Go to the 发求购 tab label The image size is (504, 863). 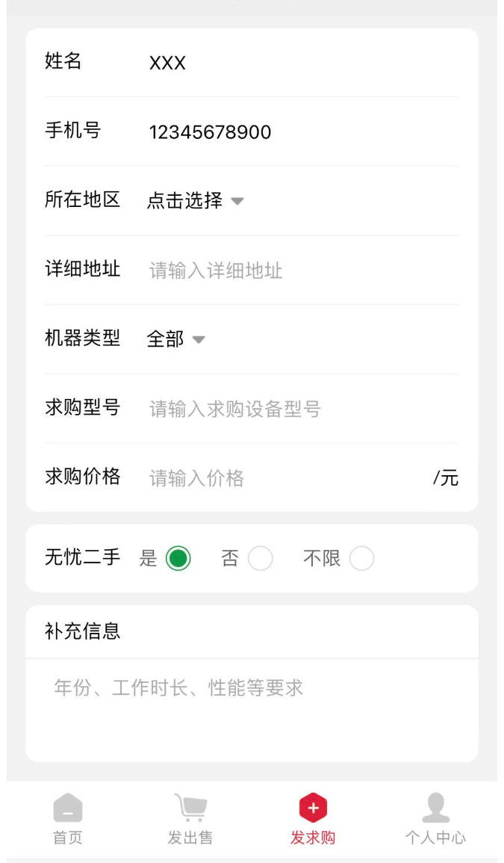tap(313, 838)
